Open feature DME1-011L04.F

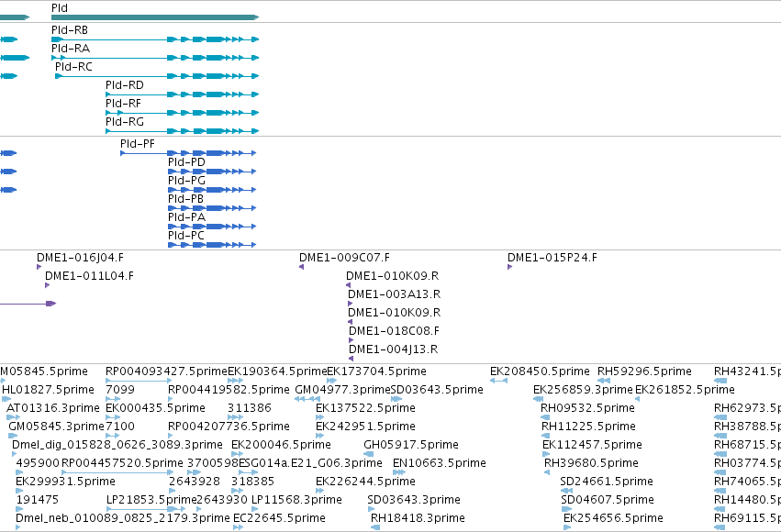coord(89,277)
